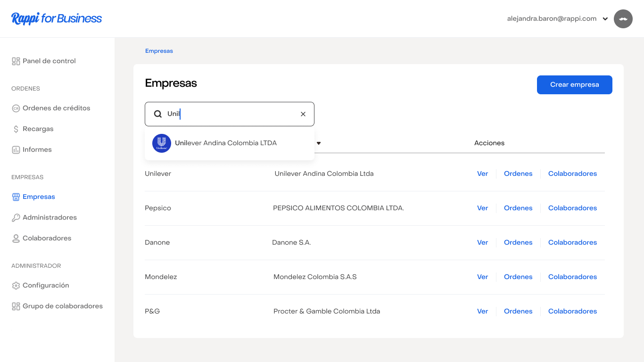Click the Administradores key icon

[x=16, y=218]
